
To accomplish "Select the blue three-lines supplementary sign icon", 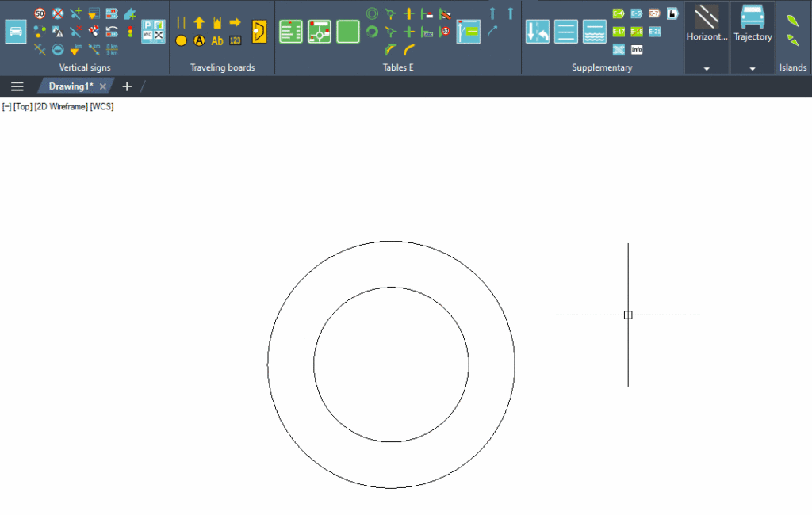I will point(566,32).
